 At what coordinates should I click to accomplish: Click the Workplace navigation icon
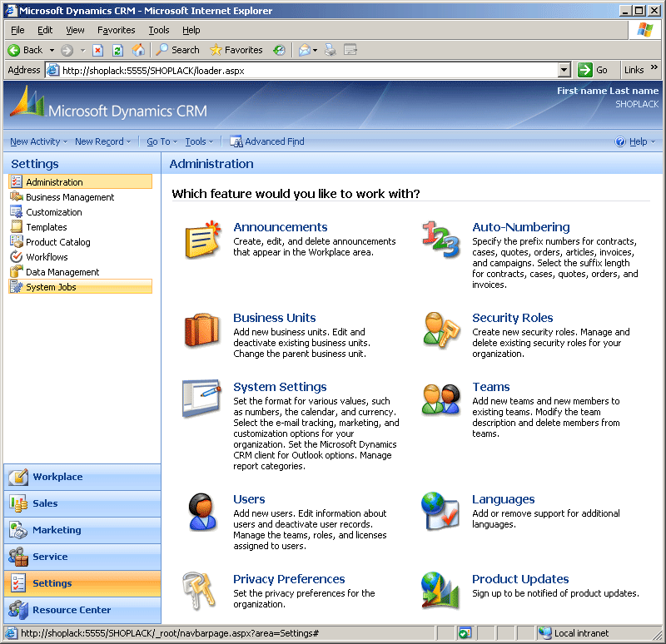(x=18, y=477)
